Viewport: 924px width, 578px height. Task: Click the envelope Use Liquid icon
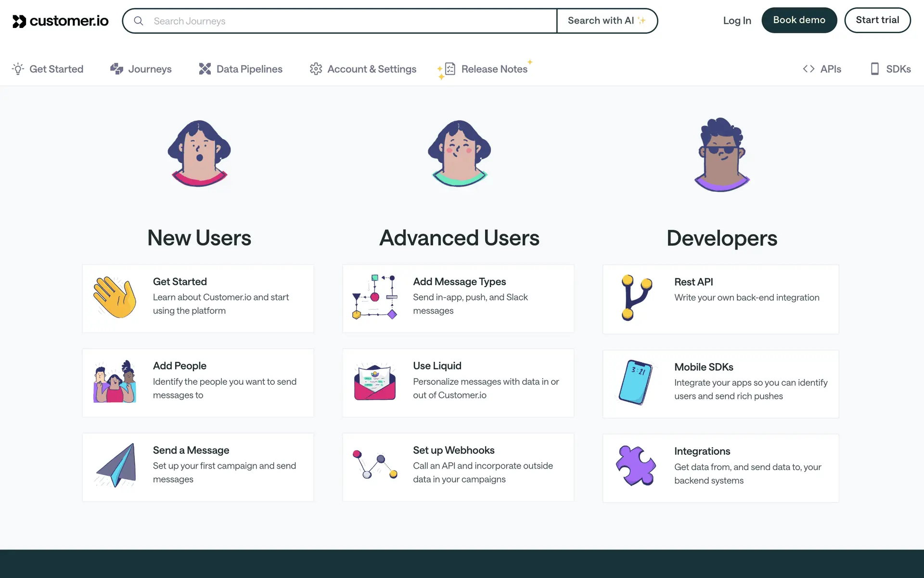tap(375, 382)
